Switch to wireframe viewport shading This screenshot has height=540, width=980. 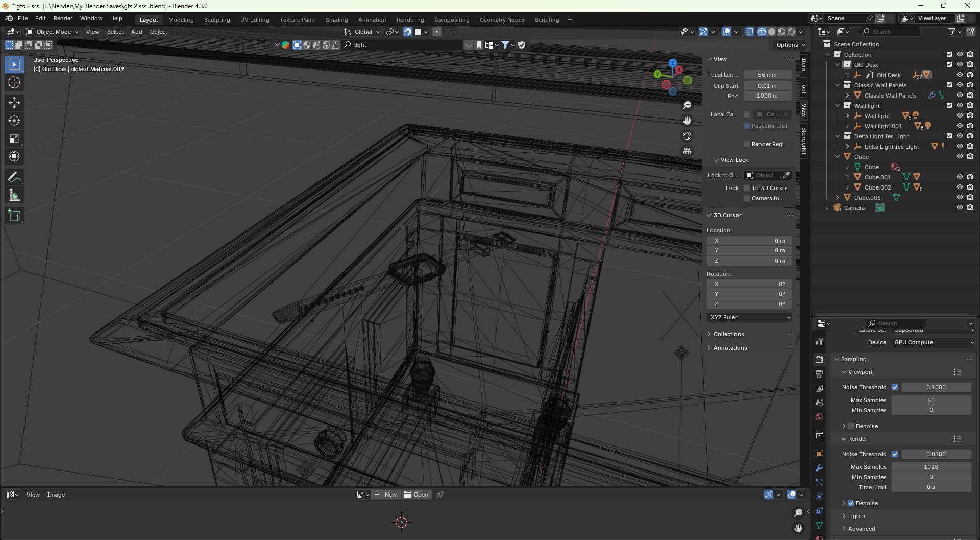pyautogui.click(x=762, y=32)
